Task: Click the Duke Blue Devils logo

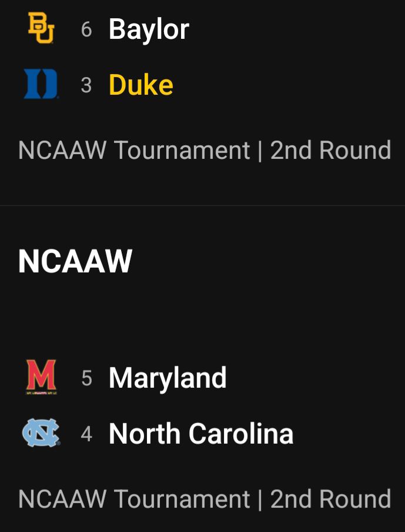Action: pyautogui.click(x=41, y=85)
